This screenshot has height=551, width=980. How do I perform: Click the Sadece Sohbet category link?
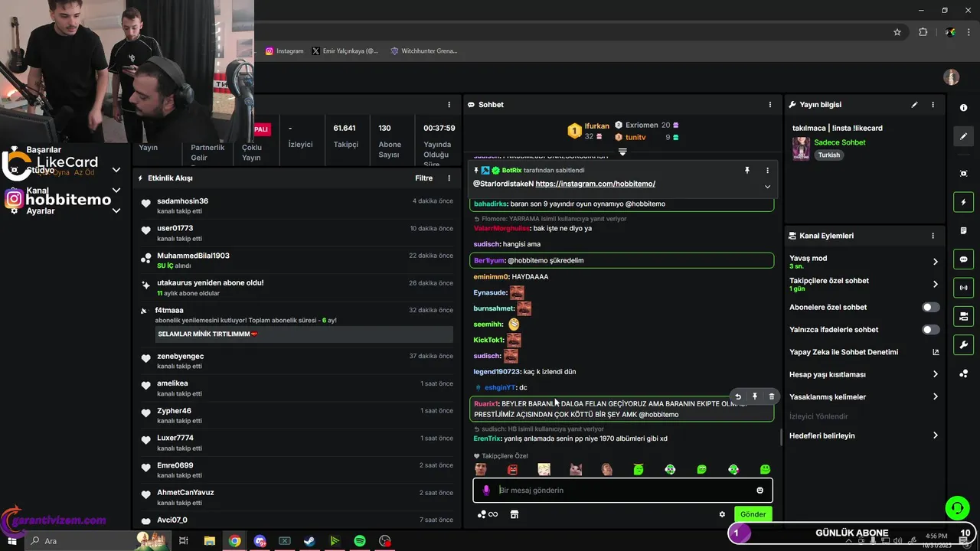840,142
